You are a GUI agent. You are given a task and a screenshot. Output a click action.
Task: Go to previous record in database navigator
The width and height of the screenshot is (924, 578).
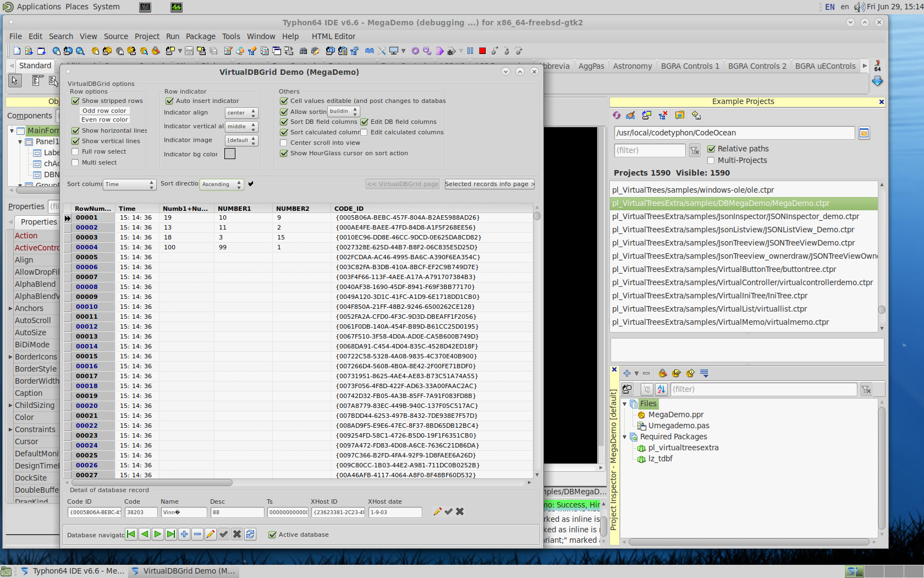pos(144,534)
